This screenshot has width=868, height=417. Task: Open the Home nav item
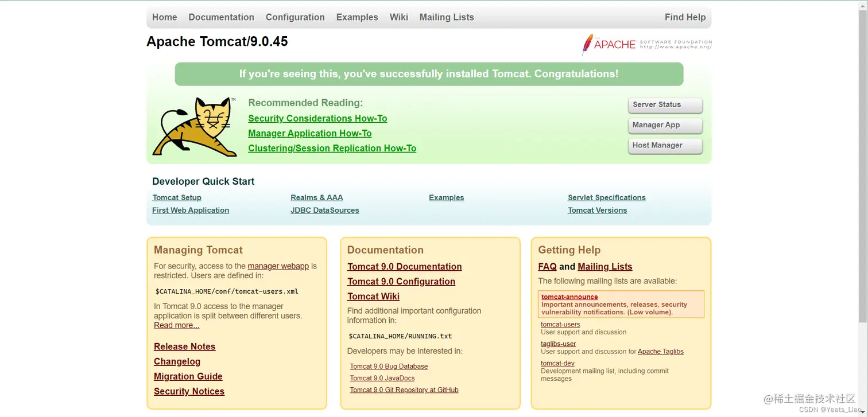pos(165,17)
